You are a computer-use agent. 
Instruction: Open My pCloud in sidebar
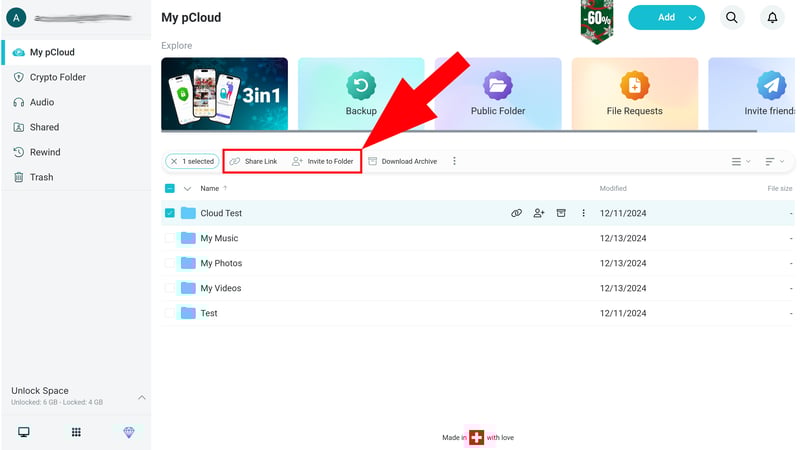pos(77,52)
